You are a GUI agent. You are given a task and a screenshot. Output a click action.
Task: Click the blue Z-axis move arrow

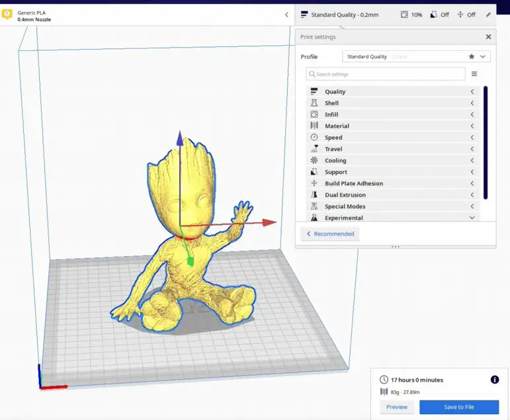(180, 138)
